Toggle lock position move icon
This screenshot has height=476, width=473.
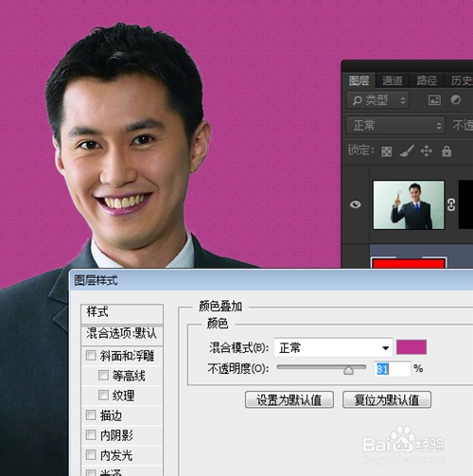(426, 151)
